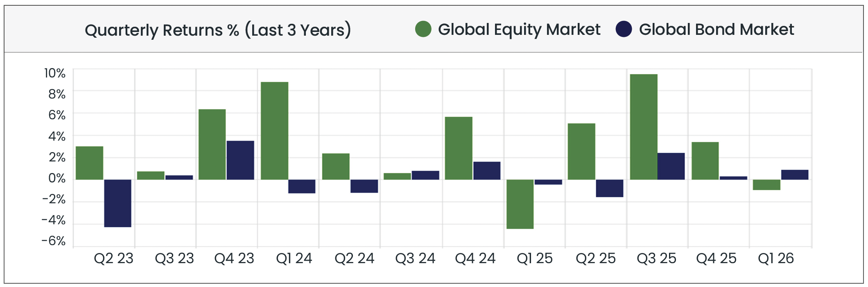Click the Q2 23 navy bond bar
Screen dimensions: 868x287
118,203
